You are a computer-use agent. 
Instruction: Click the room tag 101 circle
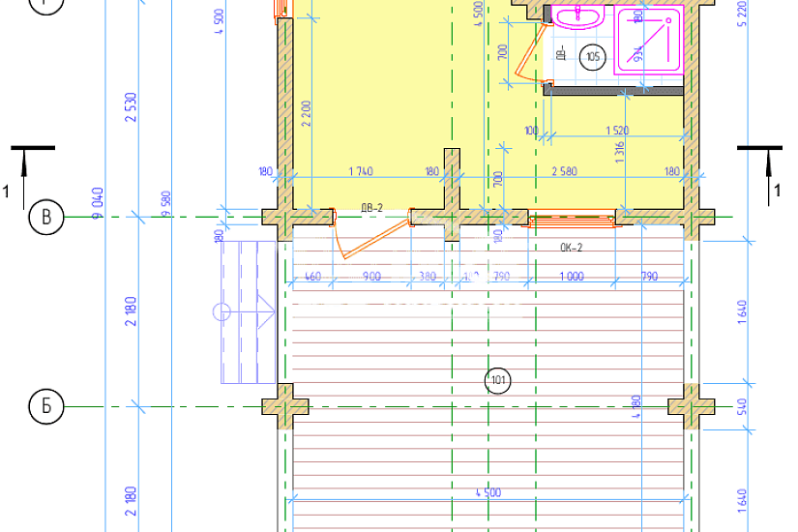point(498,380)
